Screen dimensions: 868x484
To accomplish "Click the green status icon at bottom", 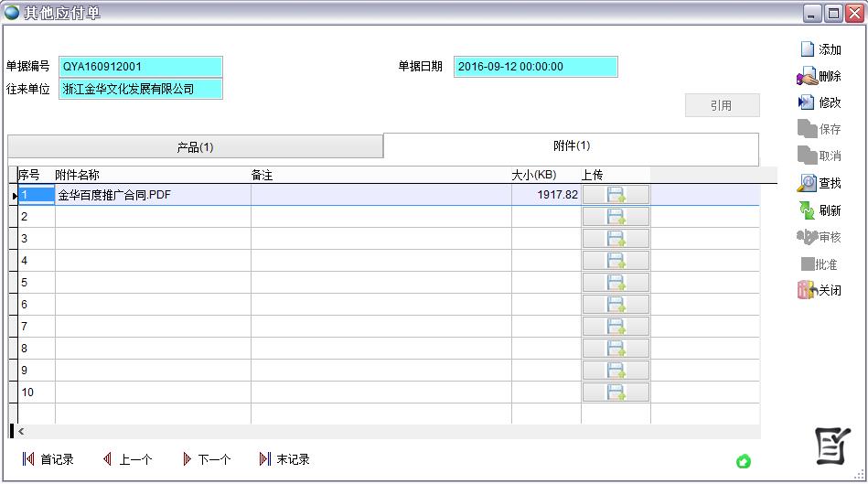I will 744,461.
